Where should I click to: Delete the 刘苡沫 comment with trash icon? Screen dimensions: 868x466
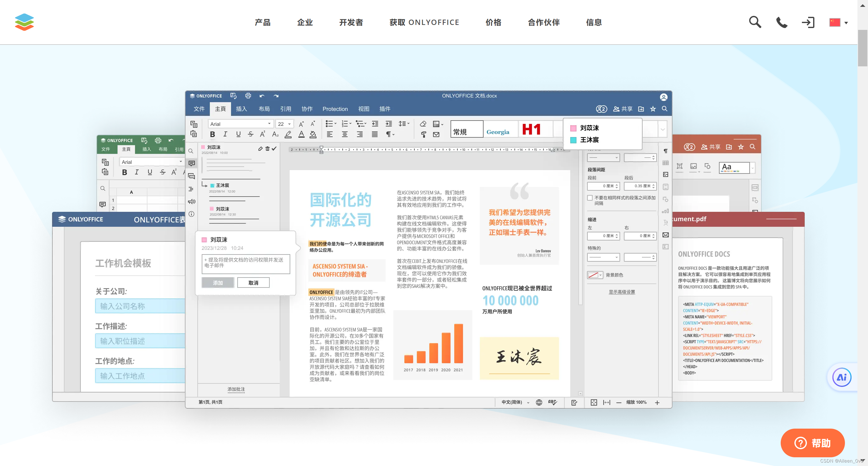point(267,149)
